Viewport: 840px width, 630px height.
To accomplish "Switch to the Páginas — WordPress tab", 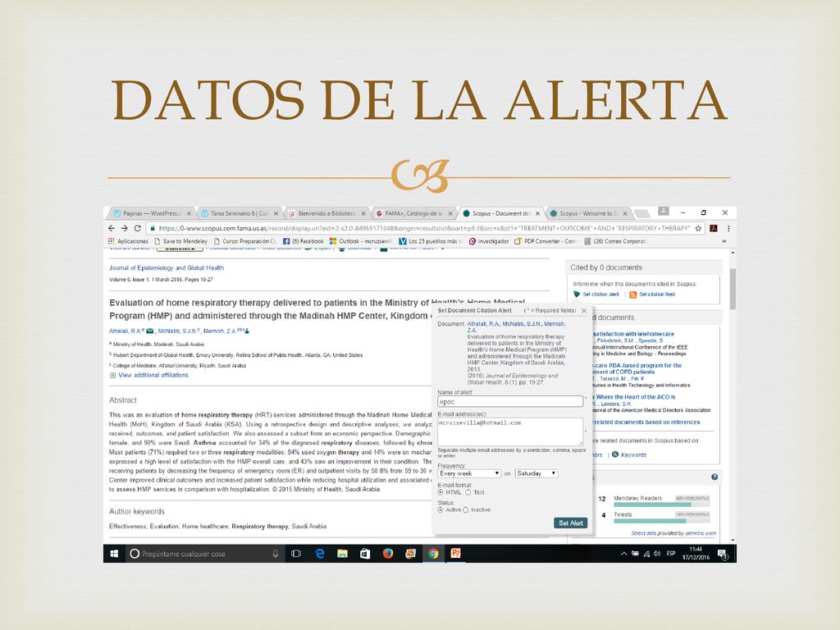I will point(152,213).
